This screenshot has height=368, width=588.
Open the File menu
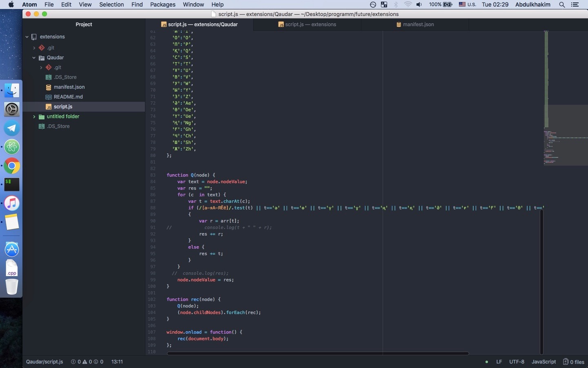tap(49, 4)
